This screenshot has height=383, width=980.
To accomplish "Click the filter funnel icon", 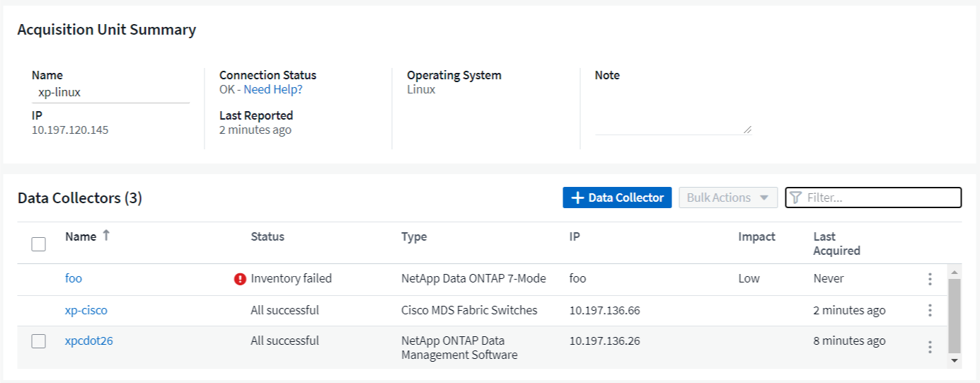I will coord(795,198).
